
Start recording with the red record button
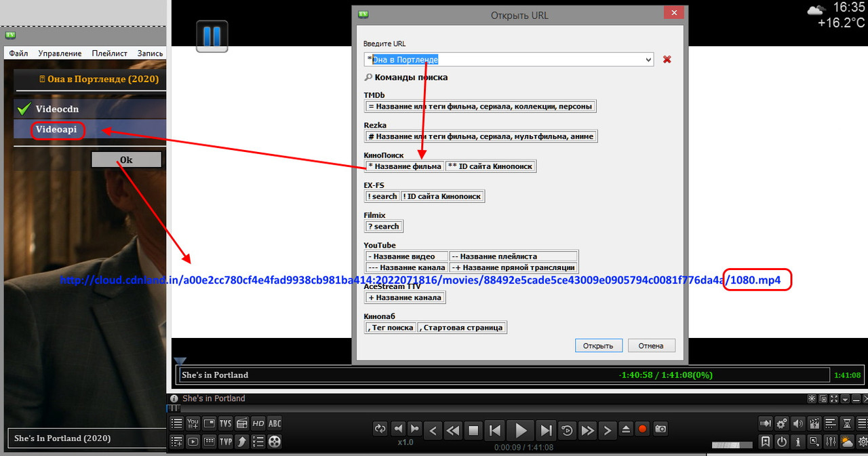coord(642,430)
